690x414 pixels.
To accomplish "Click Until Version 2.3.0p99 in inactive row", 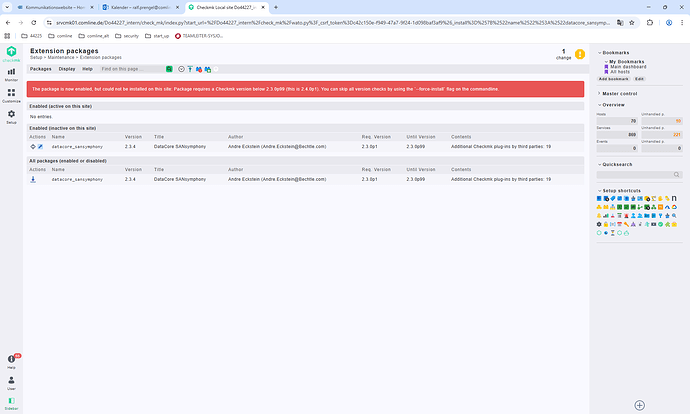I will coord(416,147).
